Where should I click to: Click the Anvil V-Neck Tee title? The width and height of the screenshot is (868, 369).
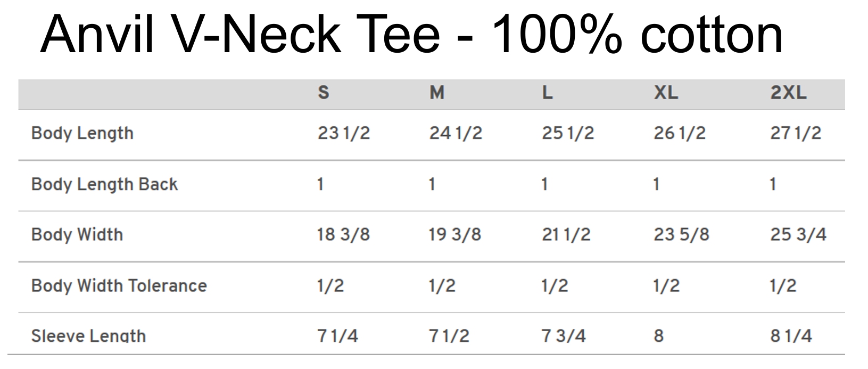pyautogui.click(x=411, y=35)
